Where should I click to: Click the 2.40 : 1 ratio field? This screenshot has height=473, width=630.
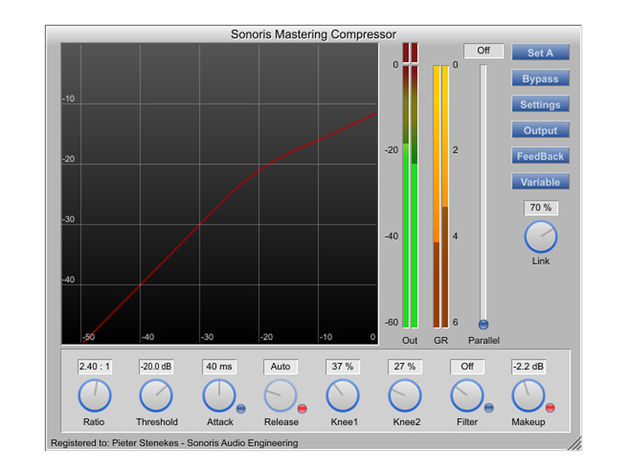tap(94, 367)
